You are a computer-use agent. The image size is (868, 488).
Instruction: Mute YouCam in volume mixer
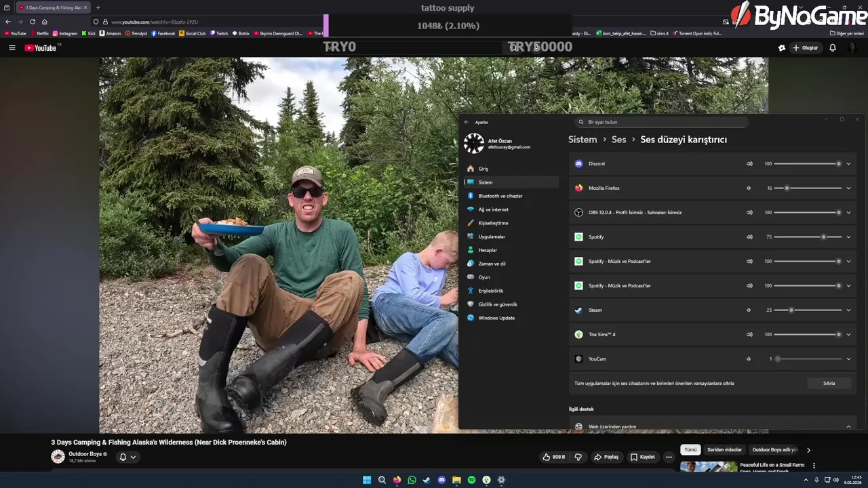[x=749, y=359]
